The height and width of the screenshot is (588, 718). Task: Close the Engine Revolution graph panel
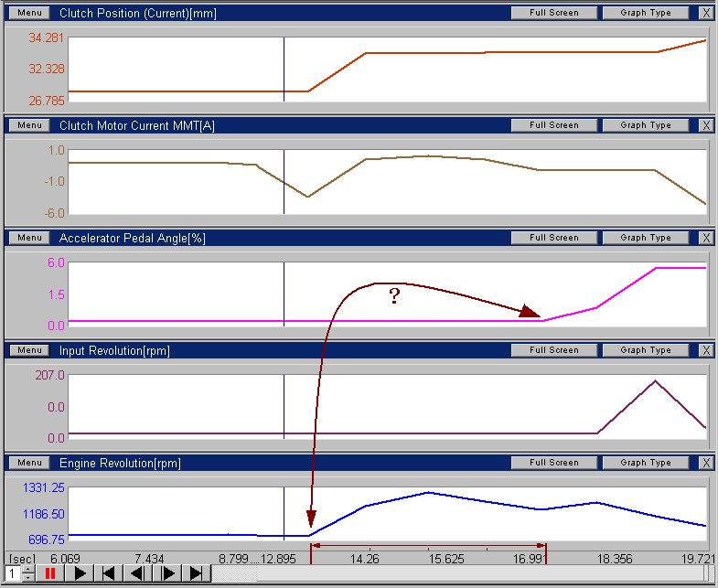click(705, 463)
